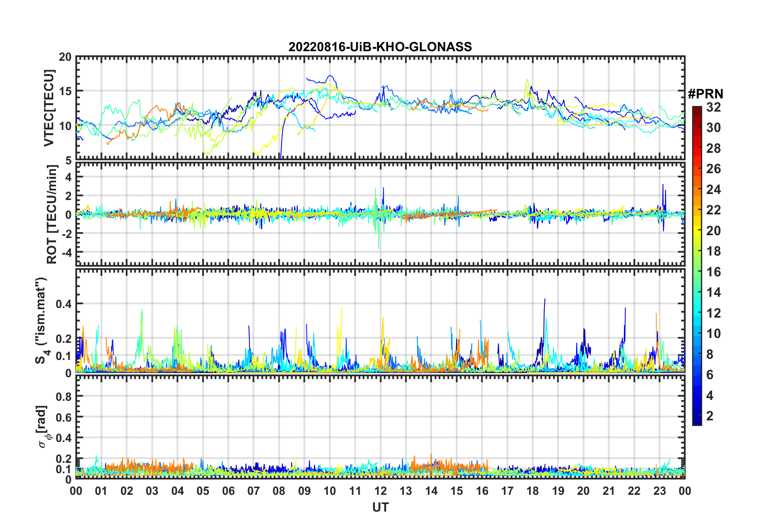Click UT axis hour label 17
Viewport: 761px width, 532px height.
coord(507,491)
